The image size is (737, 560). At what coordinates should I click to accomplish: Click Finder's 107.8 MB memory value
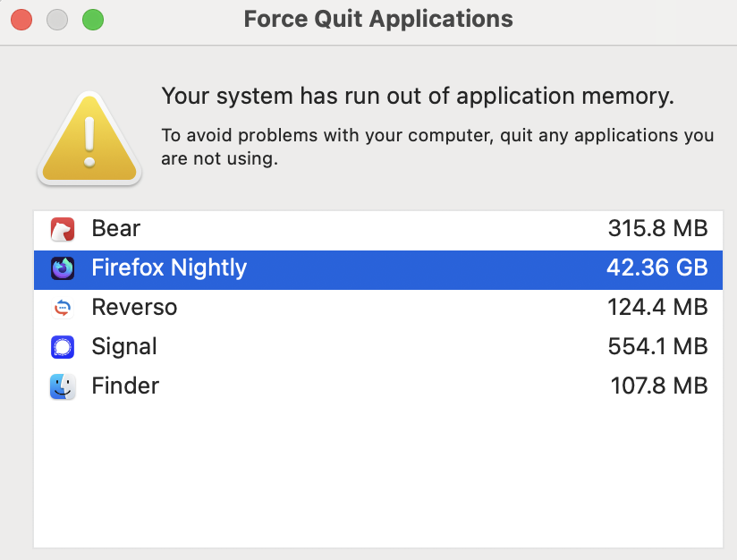tap(658, 386)
